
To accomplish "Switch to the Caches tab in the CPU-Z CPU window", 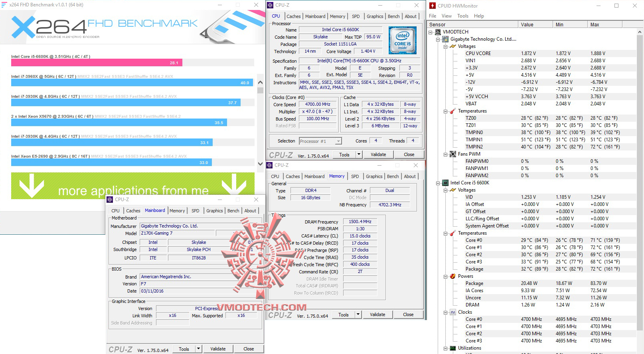I will [294, 16].
